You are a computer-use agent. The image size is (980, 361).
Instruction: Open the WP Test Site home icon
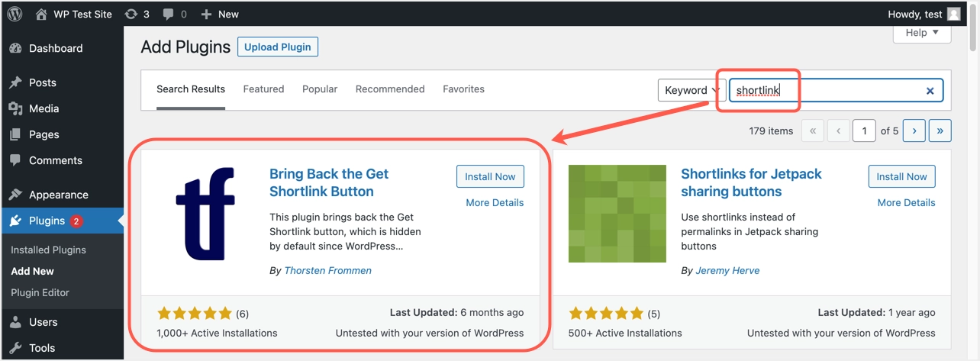point(42,14)
